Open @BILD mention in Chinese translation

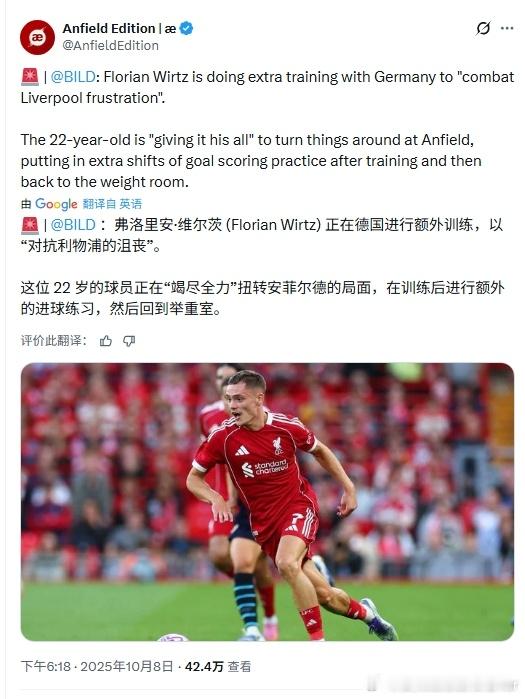click(73, 225)
